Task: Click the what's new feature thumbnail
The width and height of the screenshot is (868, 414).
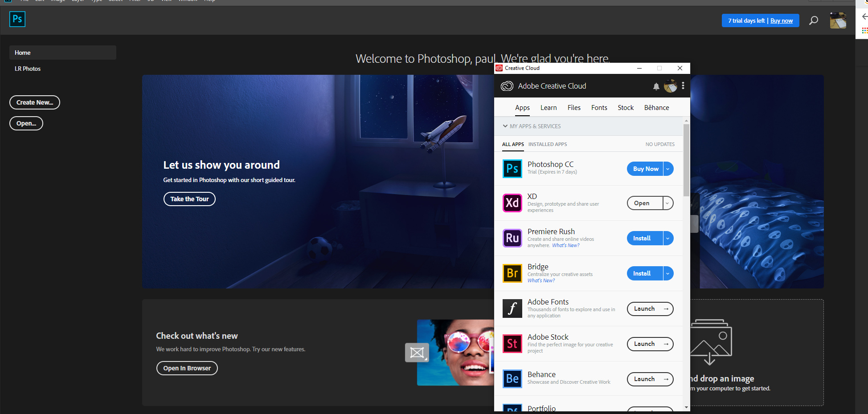Action: click(454, 352)
